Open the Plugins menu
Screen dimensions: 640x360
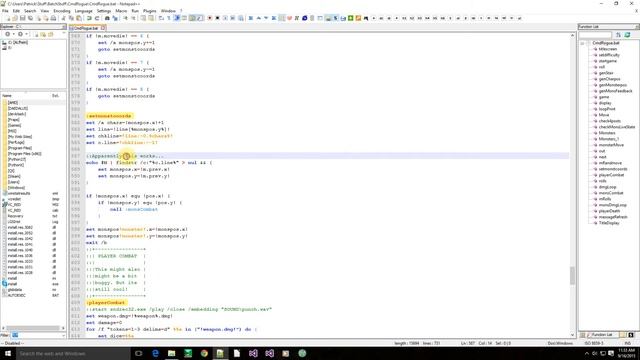(x=149, y=11)
